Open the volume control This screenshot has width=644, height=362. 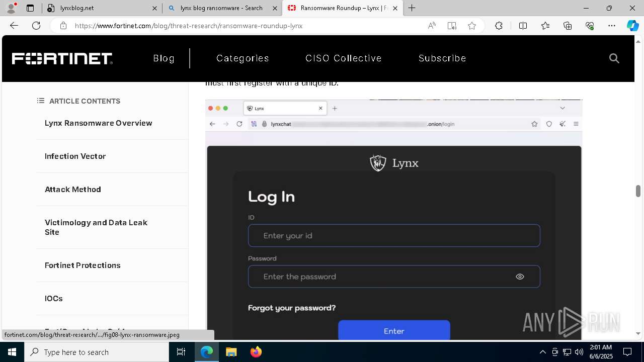pyautogui.click(x=579, y=352)
